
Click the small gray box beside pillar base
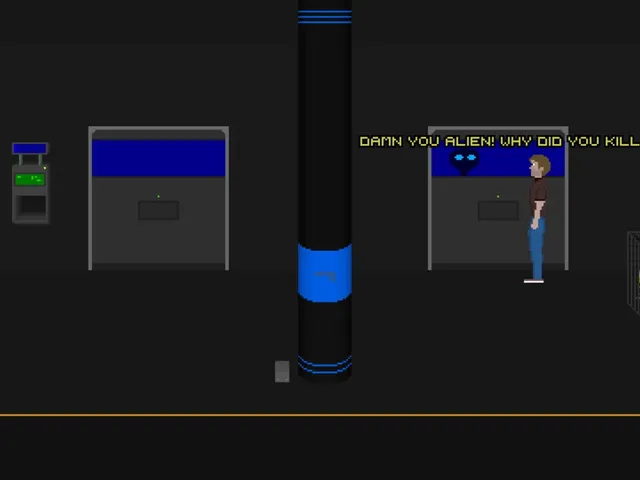coord(282,371)
